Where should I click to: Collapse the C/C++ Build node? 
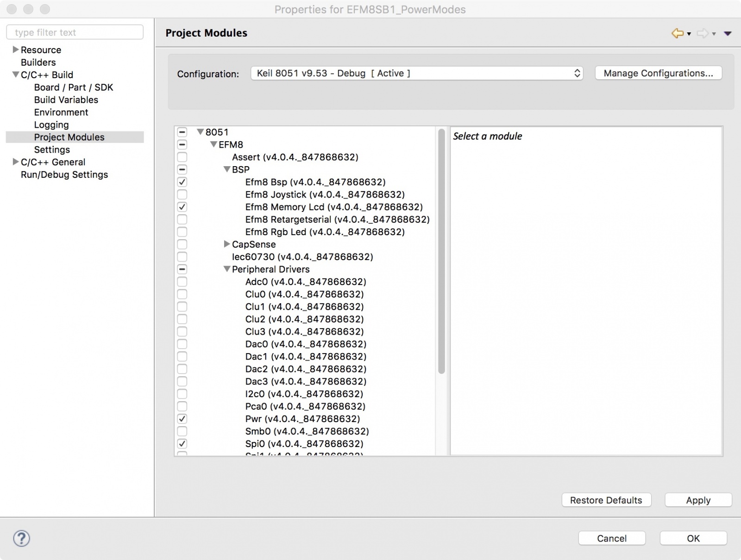click(x=16, y=75)
